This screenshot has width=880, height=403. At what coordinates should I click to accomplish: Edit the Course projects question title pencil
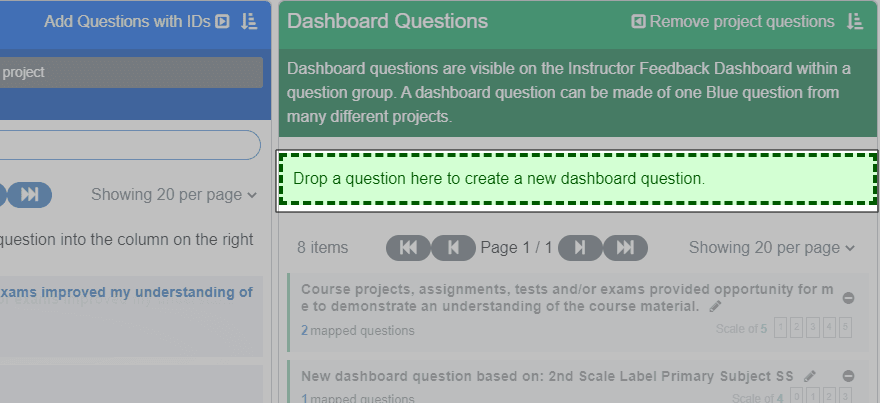(715, 306)
